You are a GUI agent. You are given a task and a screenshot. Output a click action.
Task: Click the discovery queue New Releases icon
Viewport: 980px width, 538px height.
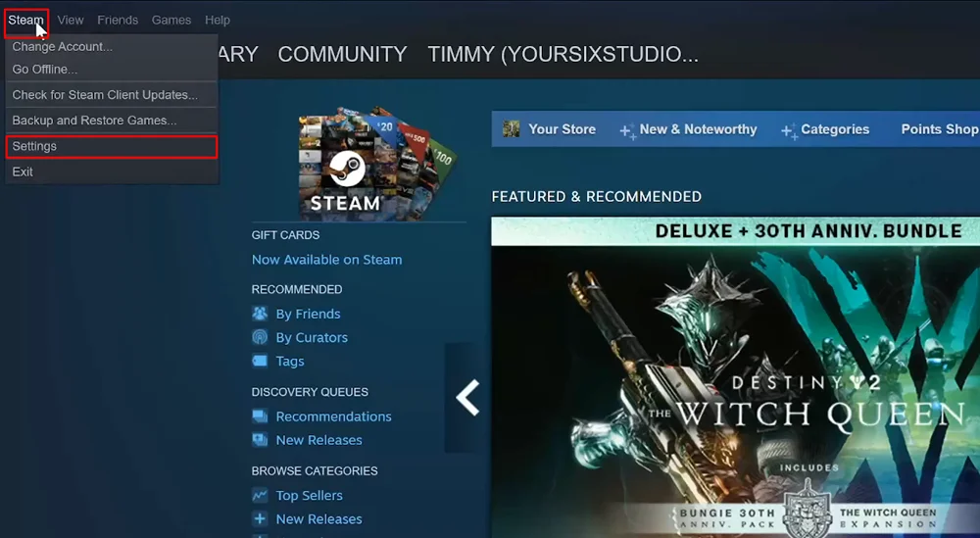point(260,440)
